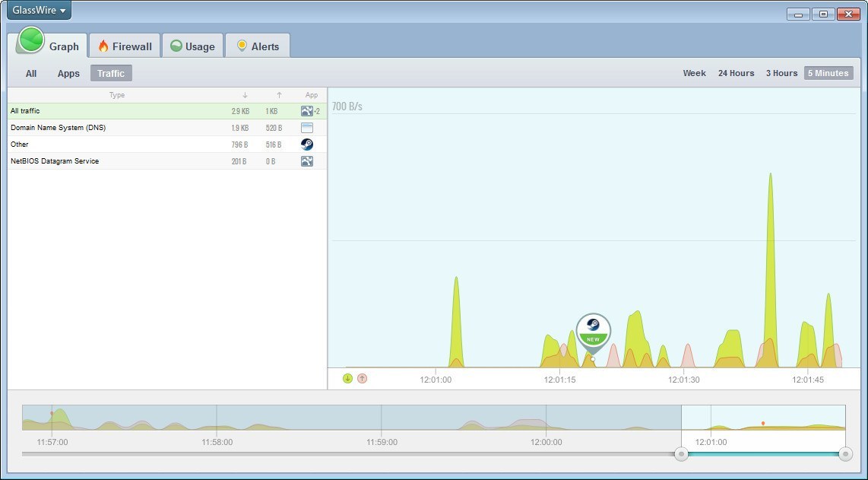Image resolution: width=868 pixels, height=480 pixels.
Task: Toggle download traffic visibility on graph
Action: pyautogui.click(x=348, y=377)
